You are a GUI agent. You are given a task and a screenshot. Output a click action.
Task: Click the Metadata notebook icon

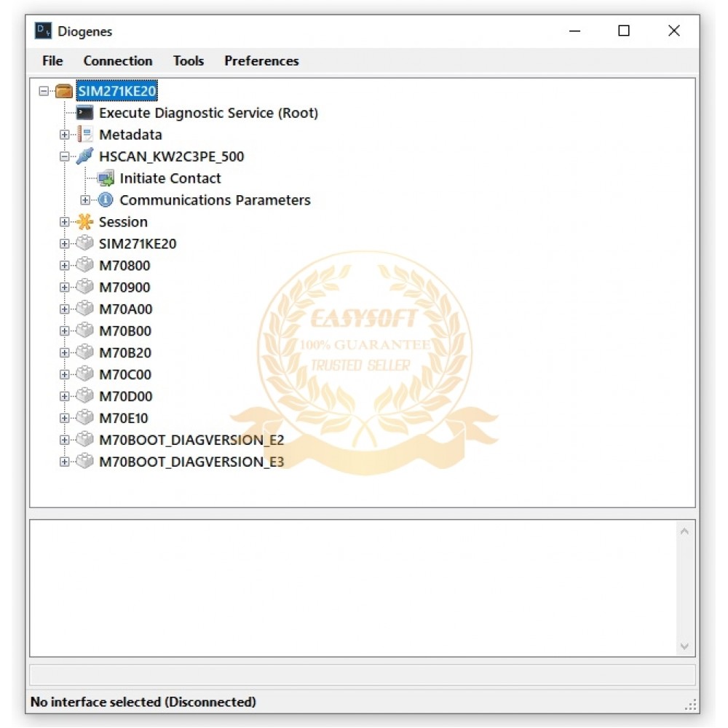click(x=85, y=135)
